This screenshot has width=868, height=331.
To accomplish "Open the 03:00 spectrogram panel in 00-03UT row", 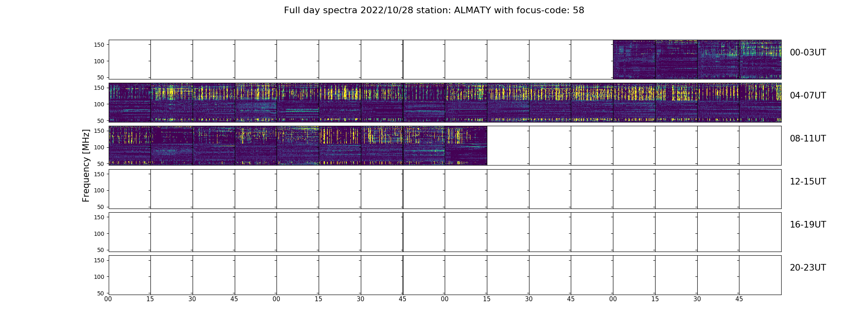I will point(634,60).
